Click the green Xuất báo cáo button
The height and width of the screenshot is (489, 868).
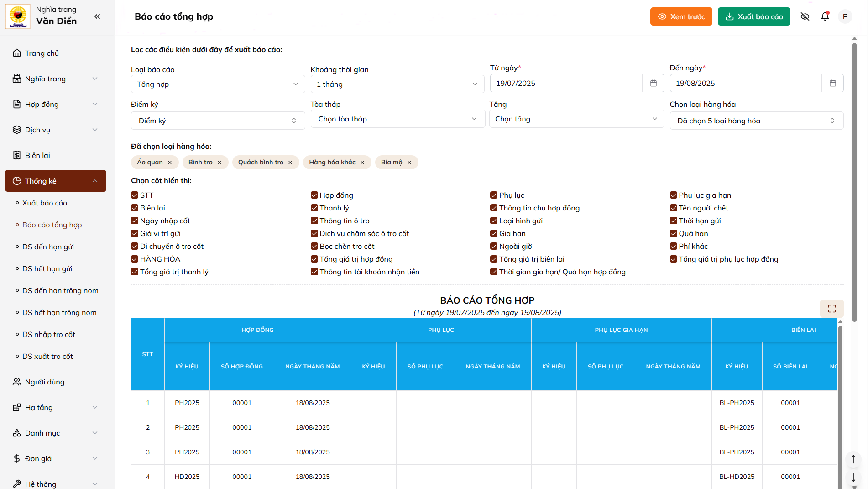click(x=753, y=16)
